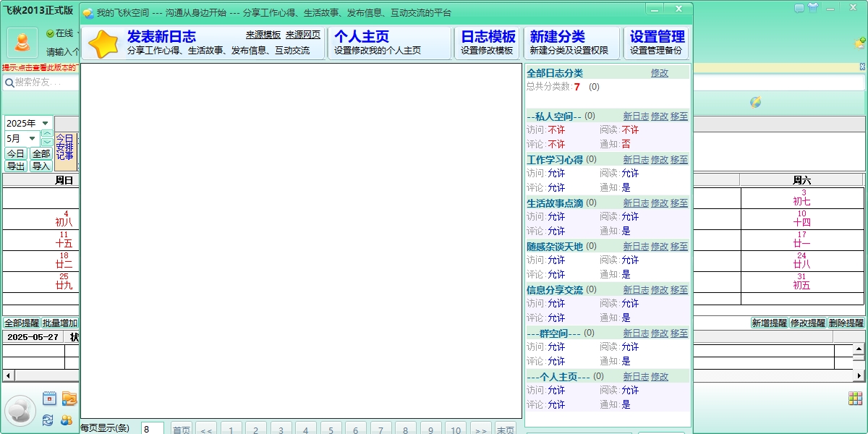Click the chat bubble icon in main window title bar
The width and height of the screenshot is (868, 434).
799,8
